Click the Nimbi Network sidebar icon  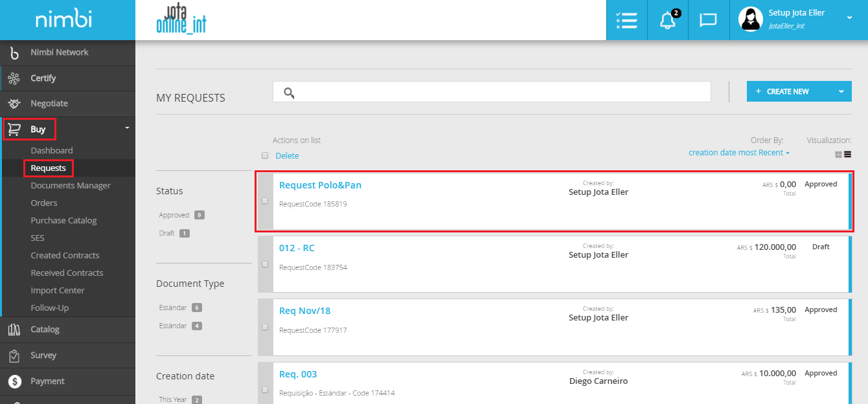(x=14, y=53)
